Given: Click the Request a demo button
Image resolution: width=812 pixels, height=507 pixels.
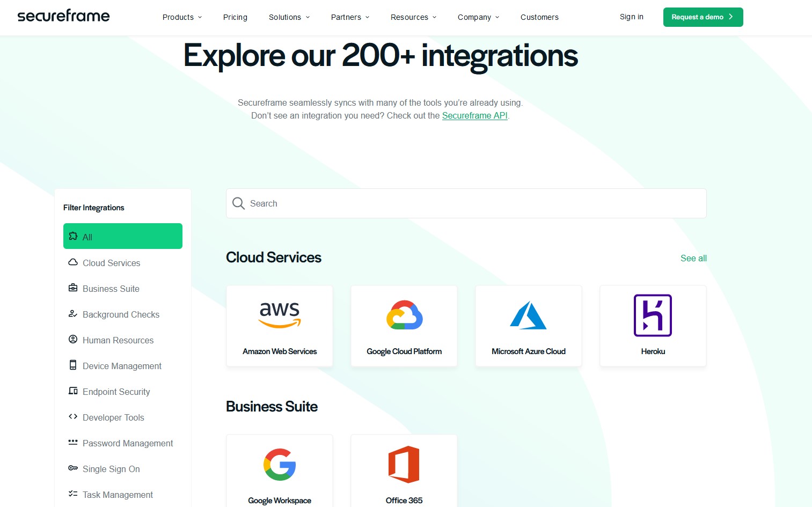Looking at the screenshot, I should pyautogui.click(x=703, y=17).
